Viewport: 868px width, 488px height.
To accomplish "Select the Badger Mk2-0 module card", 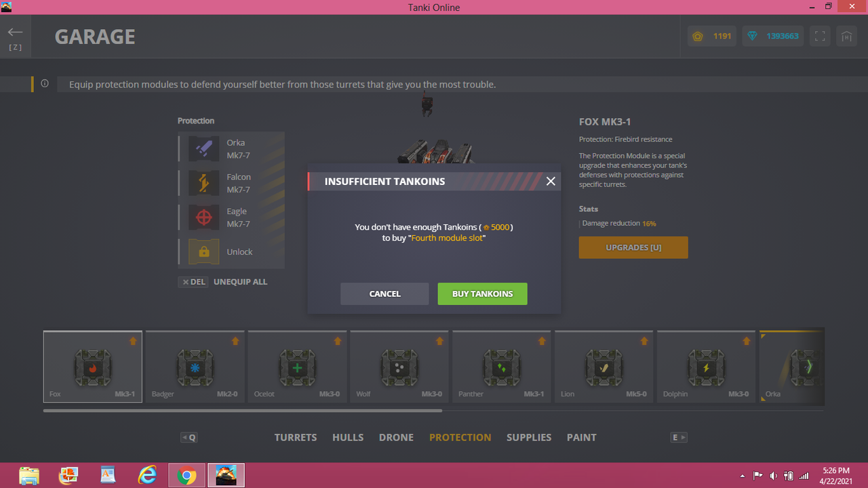I will point(195,367).
